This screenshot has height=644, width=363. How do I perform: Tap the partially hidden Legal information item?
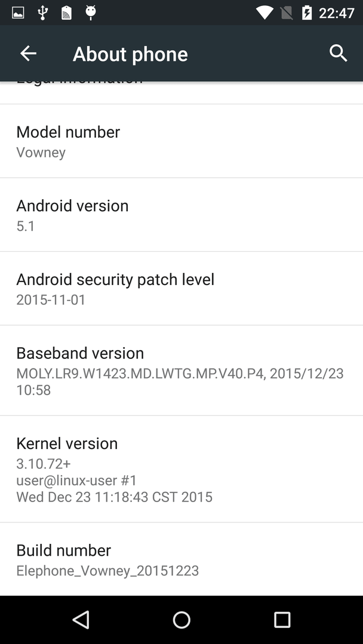pos(181,92)
